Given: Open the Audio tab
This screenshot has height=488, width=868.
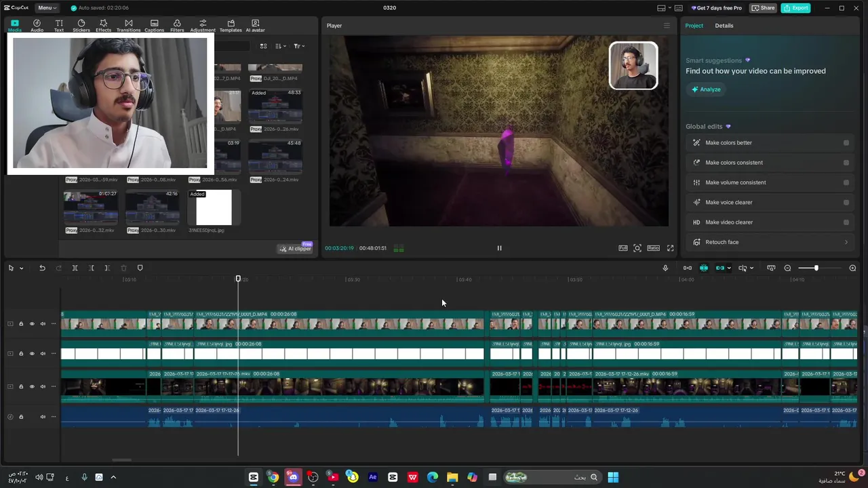Looking at the screenshot, I should [37, 26].
